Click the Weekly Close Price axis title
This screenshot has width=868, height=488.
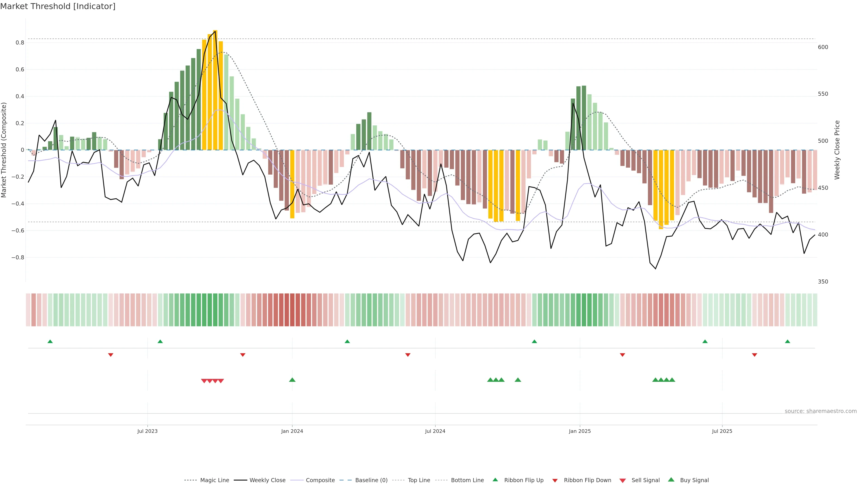pyautogui.click(x=837, y=150)
